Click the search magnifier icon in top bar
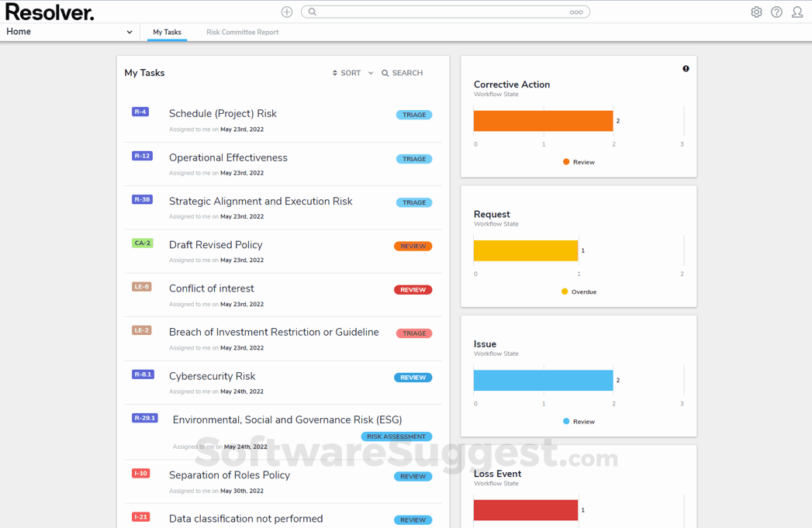 (x=313, y=12)
